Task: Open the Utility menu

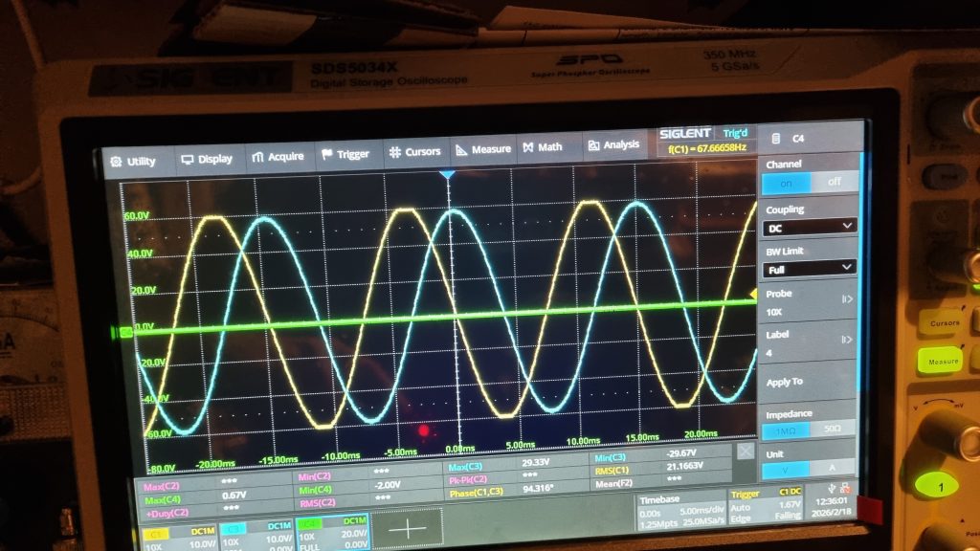Action: (133, 161)
